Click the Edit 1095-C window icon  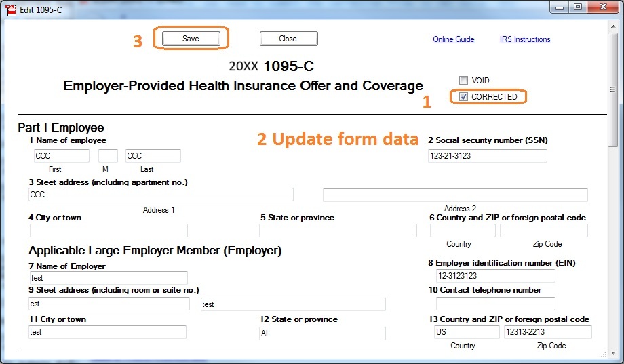(10, 8)
